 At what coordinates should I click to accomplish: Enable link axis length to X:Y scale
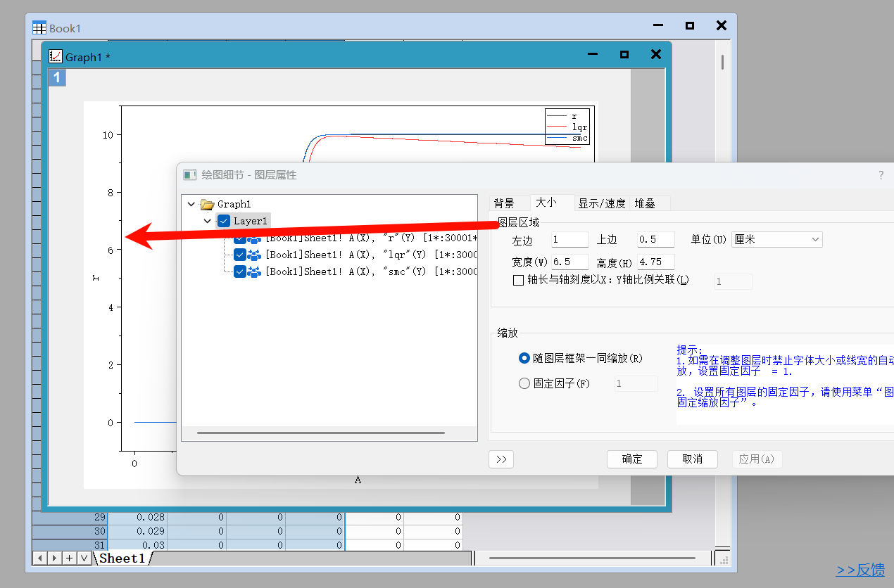(x=519, y=280)
